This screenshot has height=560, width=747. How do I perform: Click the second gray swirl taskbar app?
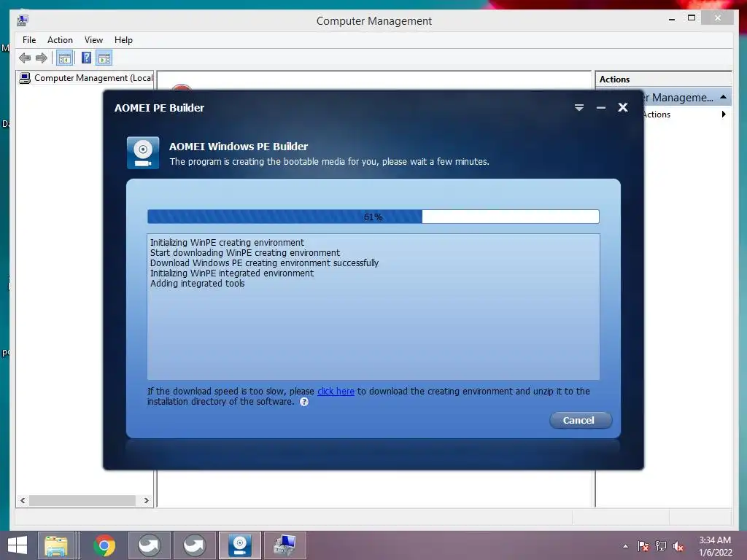tap(194, 545)
